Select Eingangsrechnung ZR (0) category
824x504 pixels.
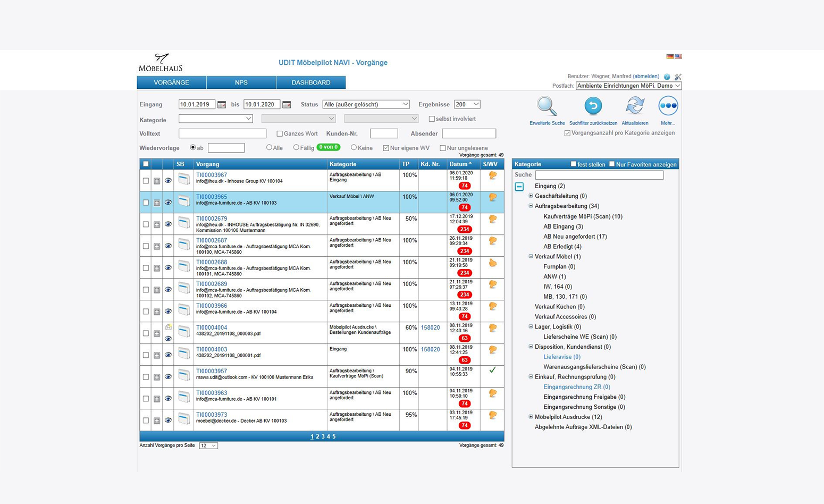[577, 387]
